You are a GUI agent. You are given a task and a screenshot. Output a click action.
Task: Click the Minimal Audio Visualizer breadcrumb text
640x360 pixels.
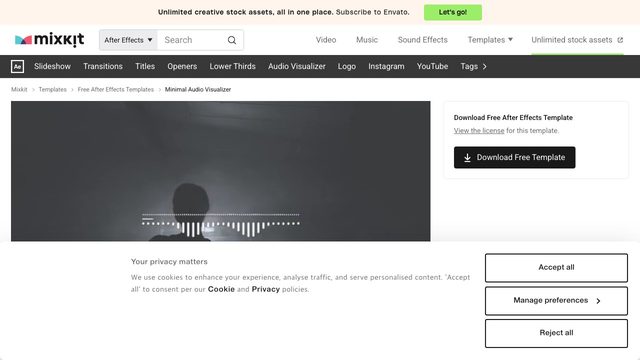[198, 89]
